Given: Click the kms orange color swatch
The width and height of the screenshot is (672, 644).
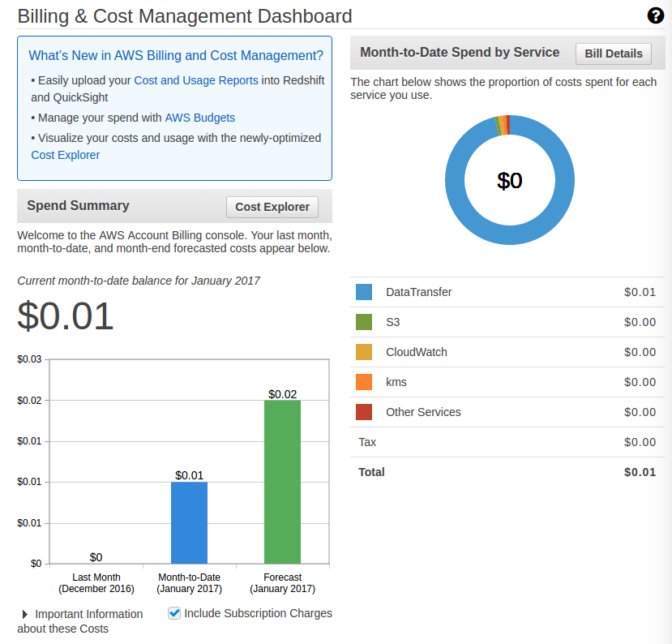Looking at the screenshot, I should [364, 382].
